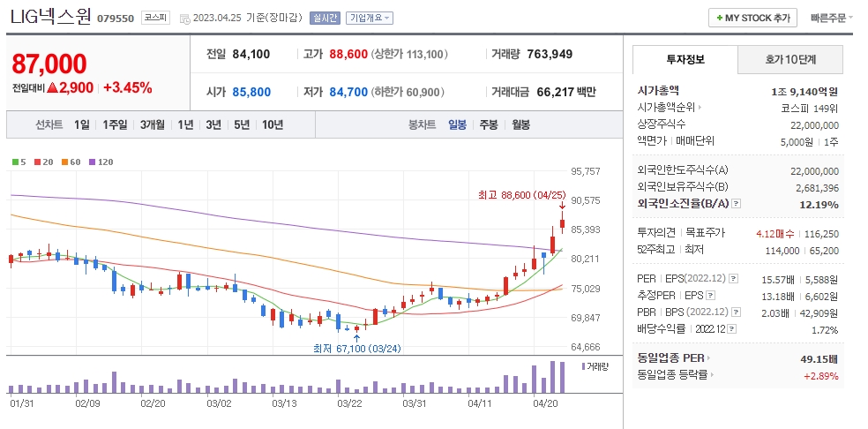Click the 거래대금 66,217 value

[556, 92]
